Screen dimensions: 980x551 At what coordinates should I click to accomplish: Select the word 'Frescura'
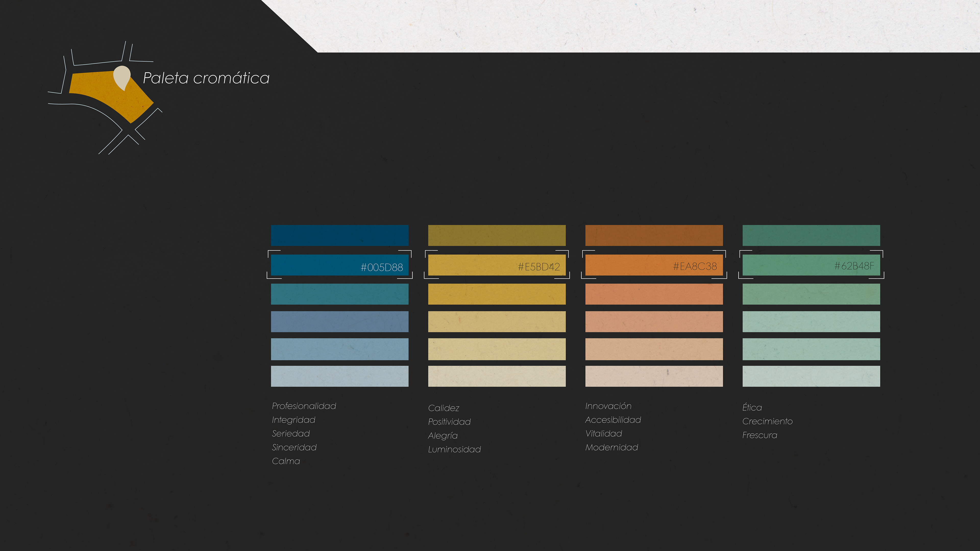pos(760,435)
